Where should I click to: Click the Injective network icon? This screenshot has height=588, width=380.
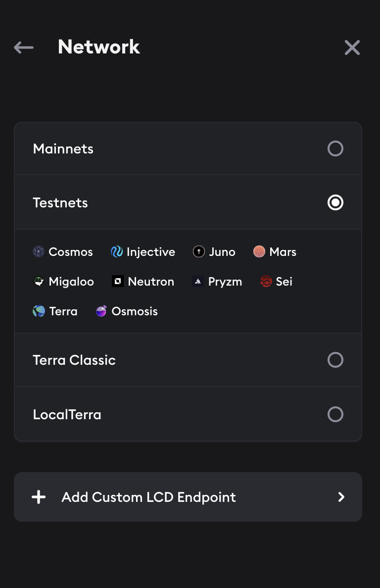pyautogui.click(x=117, y=252)
